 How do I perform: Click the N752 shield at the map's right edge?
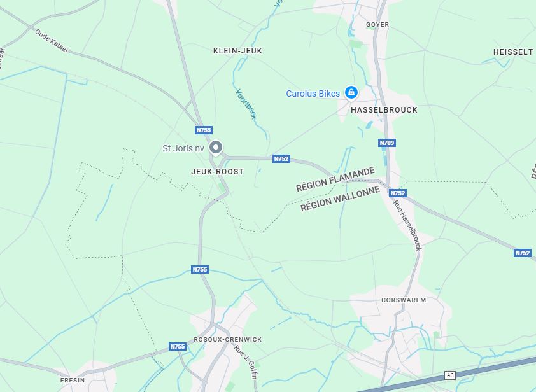[523, 253]
